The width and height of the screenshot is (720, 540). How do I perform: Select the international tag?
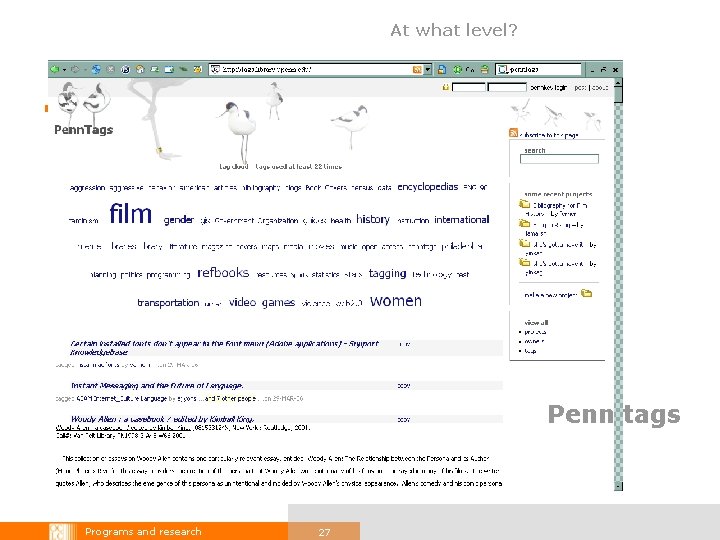coord(461,219)
